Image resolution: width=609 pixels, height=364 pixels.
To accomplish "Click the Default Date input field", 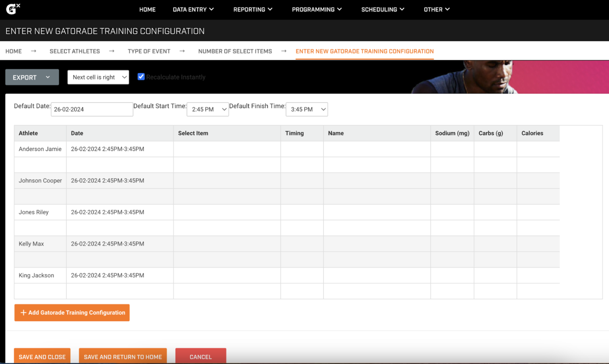I will click(x=92, y=109).
